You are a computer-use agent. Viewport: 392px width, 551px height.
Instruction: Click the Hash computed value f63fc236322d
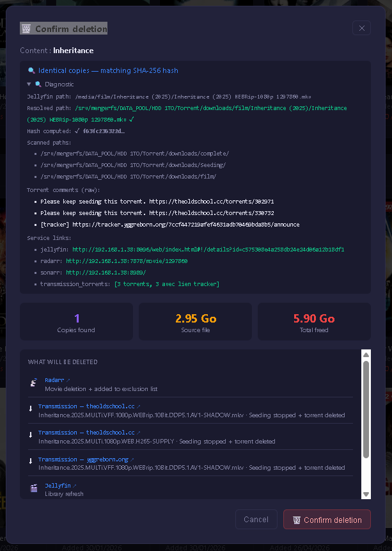click(x=104, y=131)
